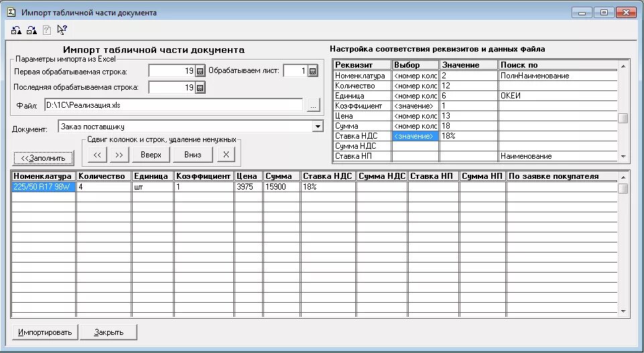This screenshot has width=644, height=353.
Task: Click the Значение column header
Action: tap(468, 65)
